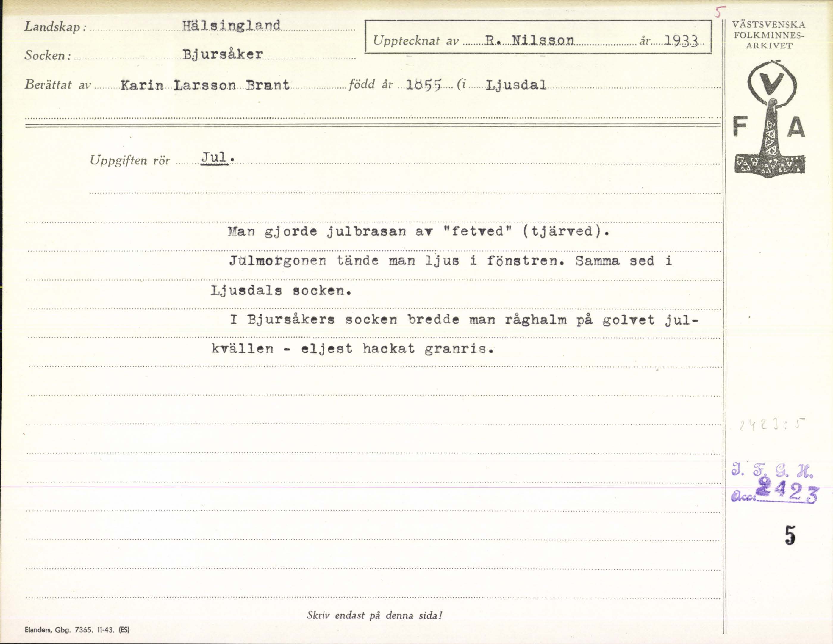Click the bold printed number 5
Image resolution: width=833 pixels, height=644 pixels.
tap(790, 535)
